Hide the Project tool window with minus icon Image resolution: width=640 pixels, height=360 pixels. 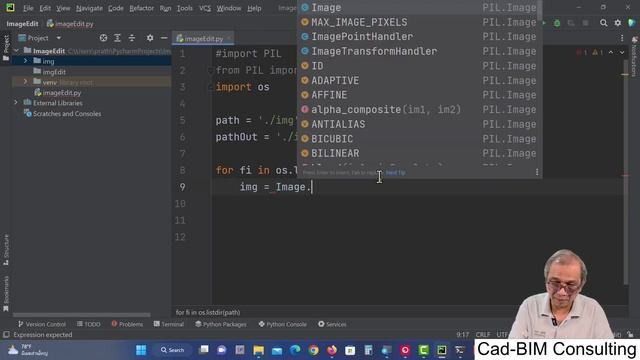[164, 38]
